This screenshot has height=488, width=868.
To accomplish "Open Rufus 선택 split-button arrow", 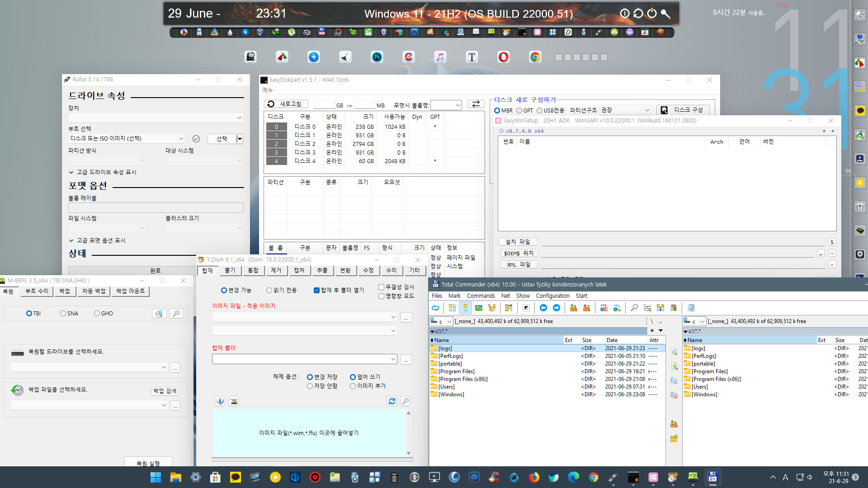I will pyautogui.click(x=240, y=139).
